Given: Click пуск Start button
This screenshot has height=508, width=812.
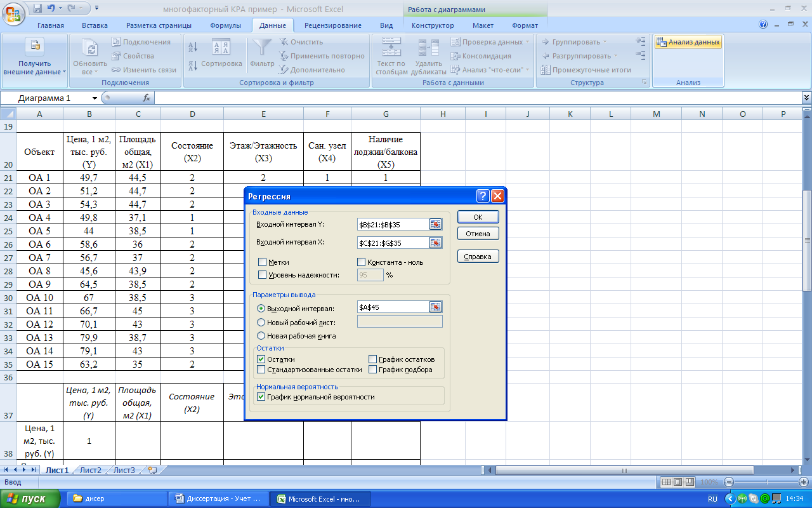Looking at the screenshot, I should click(x=30, y=498).
